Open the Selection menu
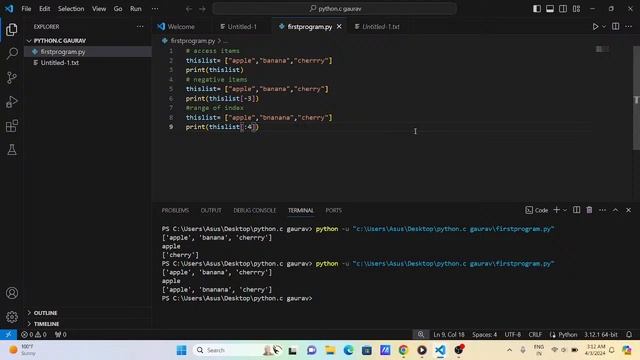Screen dimensions: 640x360 pyautogui.click(x=71, y=9)
